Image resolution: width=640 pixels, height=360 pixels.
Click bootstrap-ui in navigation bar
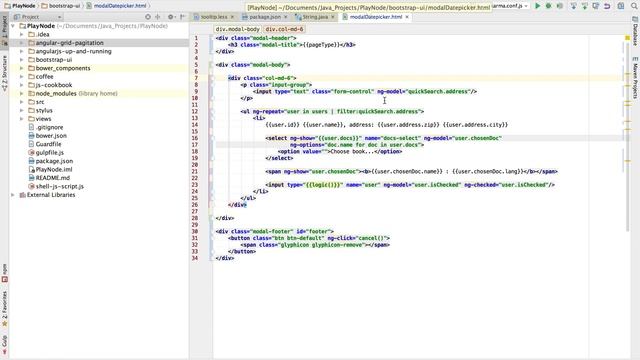point(61,6)
